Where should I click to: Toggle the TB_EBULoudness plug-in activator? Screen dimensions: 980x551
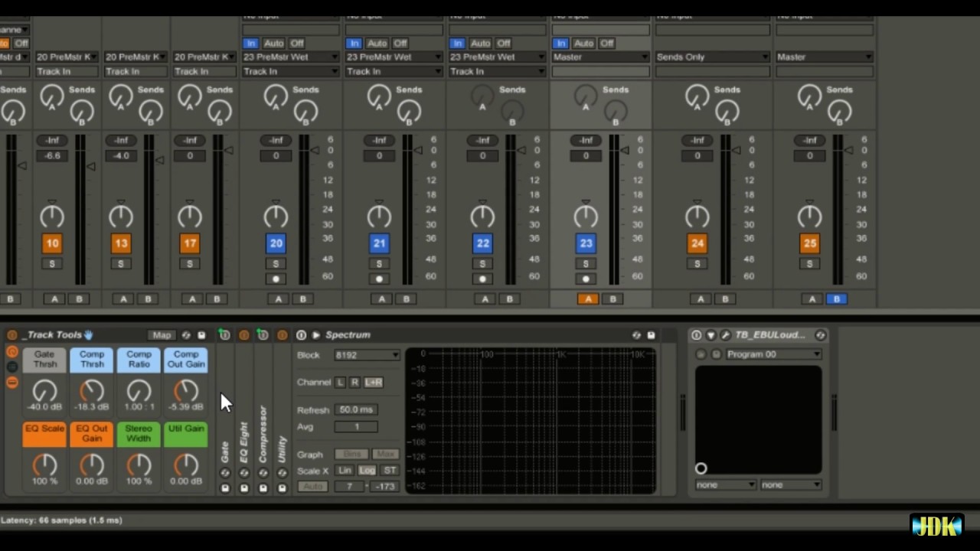[x=696, y=335]
